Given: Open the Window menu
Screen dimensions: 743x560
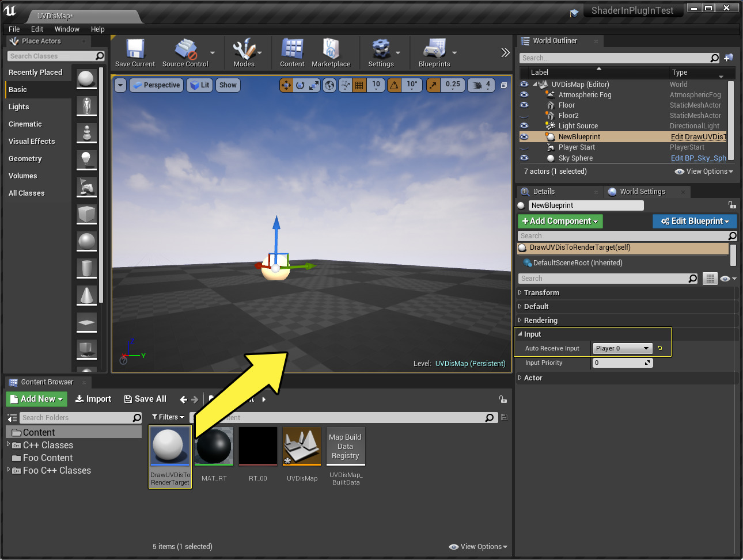Looking at the screenshot, I should pyautogui.click(x=67, y=29).
